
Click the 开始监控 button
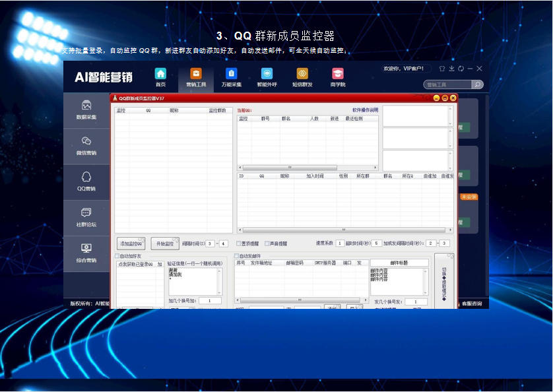coord(165,244)
